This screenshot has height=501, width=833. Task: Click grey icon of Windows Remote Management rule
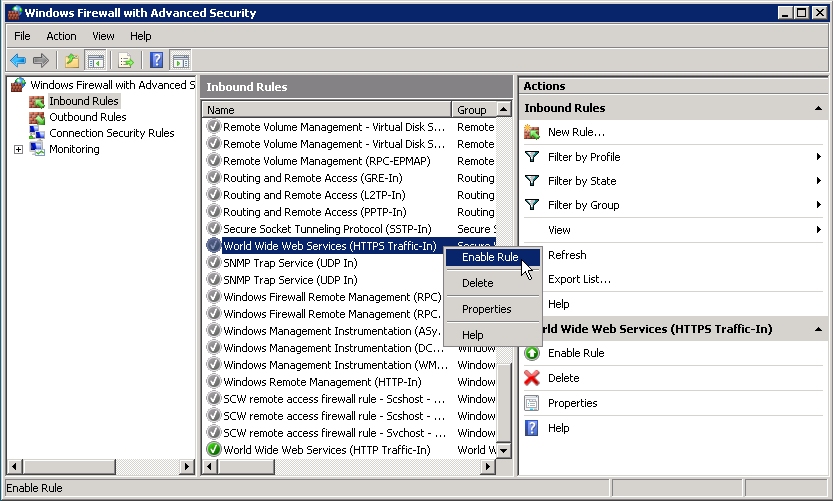214,381
